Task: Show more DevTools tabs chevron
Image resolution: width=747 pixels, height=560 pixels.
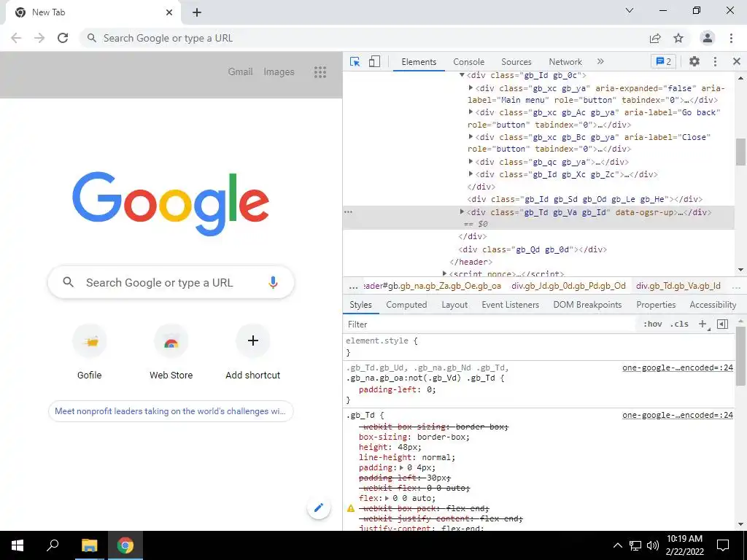Action: (600, 61)
